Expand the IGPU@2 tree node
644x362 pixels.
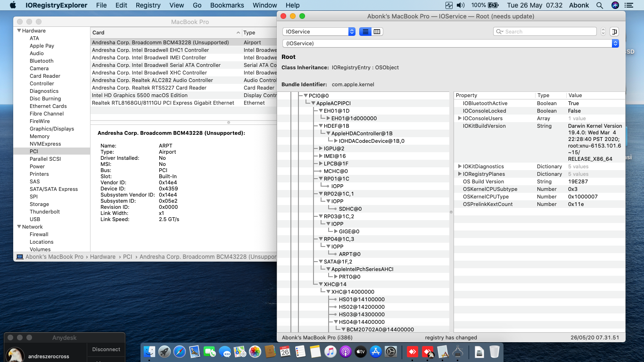[321, 148]
